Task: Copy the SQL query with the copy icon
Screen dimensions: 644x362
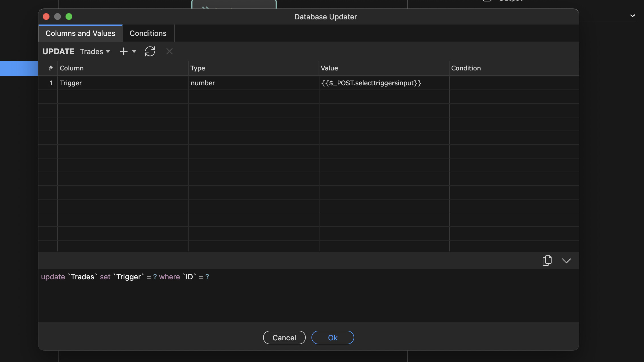Action: click(x=547, y=261)
